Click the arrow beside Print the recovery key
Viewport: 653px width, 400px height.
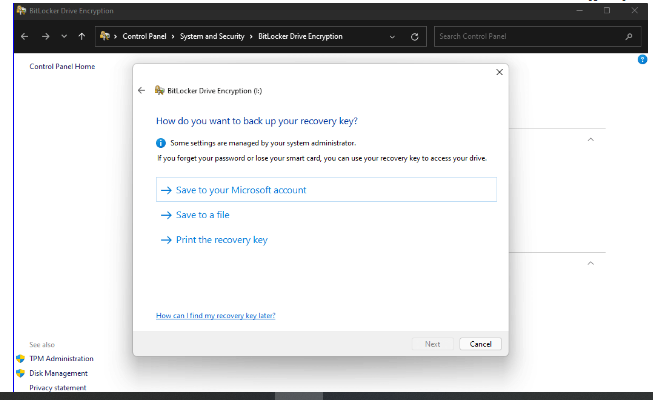tap(166, 240)
